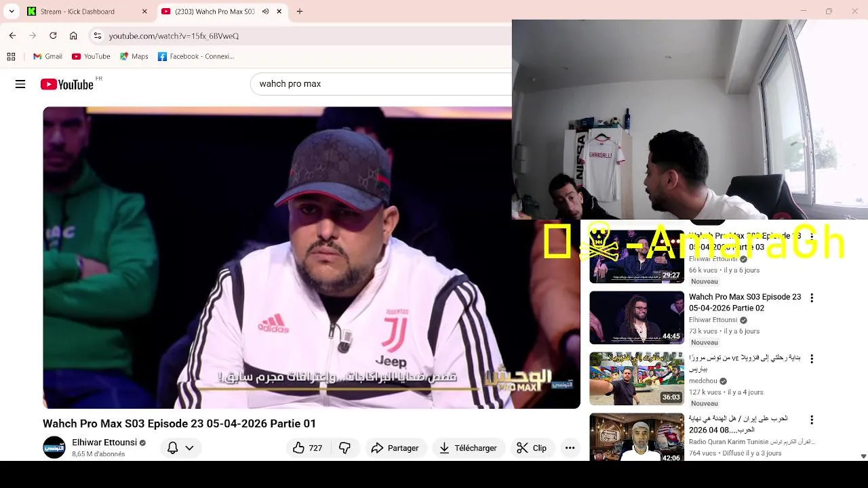Open options menu for Partie 03 video
The width and height of the screenshot is (868, 488).
point(811,237)
